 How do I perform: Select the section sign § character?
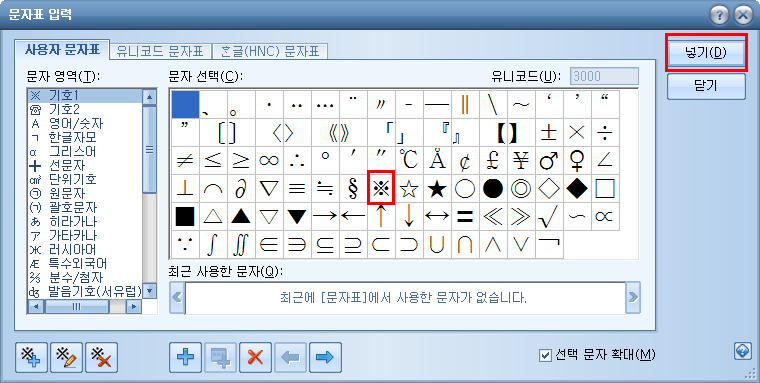353,189
